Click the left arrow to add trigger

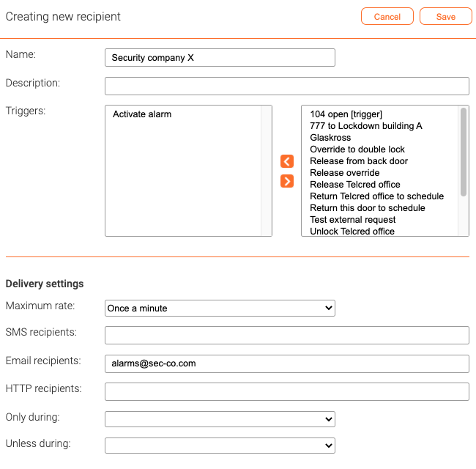[287, 161]
